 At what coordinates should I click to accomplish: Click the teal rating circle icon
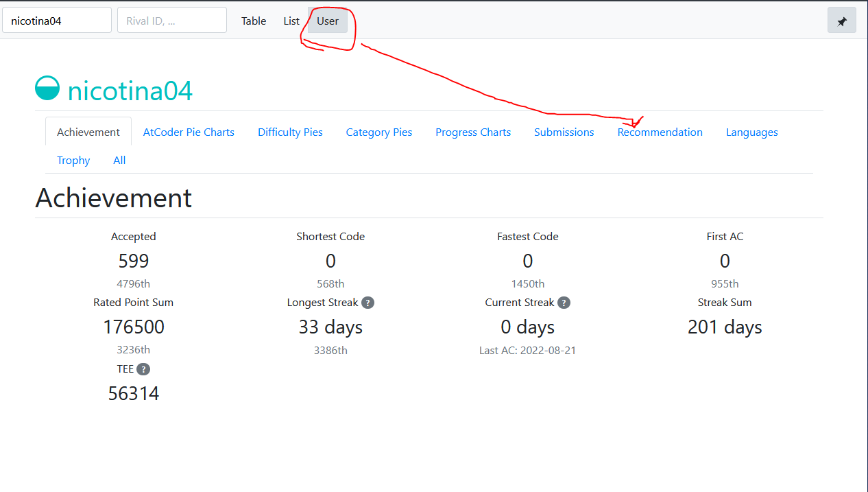(47, 89)
